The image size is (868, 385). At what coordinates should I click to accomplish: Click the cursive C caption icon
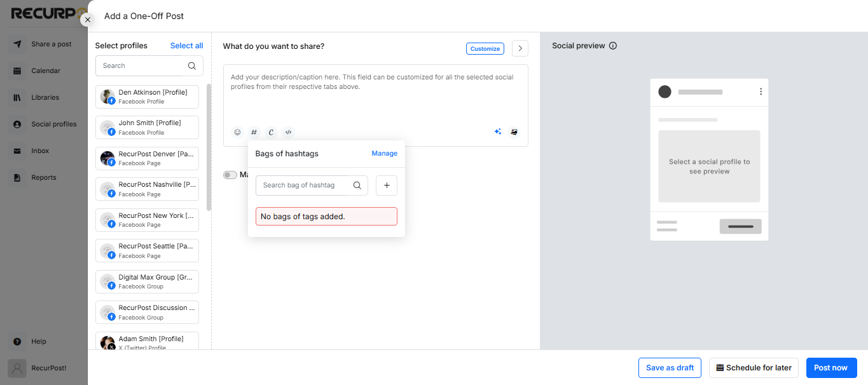pos(272,132)
